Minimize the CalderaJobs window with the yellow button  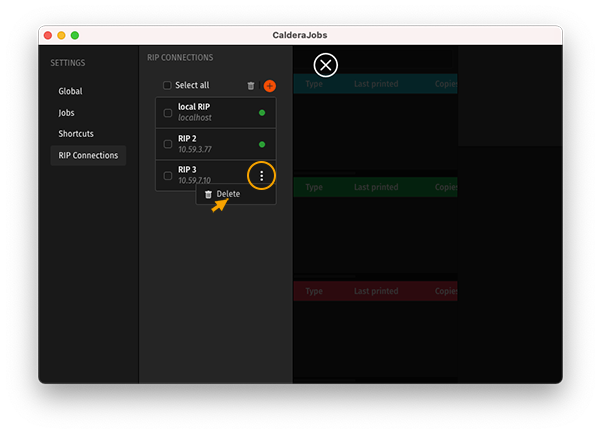[x=61, y=35]
